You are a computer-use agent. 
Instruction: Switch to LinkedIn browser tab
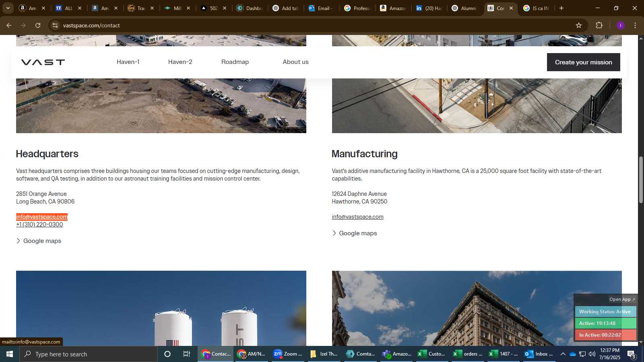pyautogui.click(x=429, y=8)
